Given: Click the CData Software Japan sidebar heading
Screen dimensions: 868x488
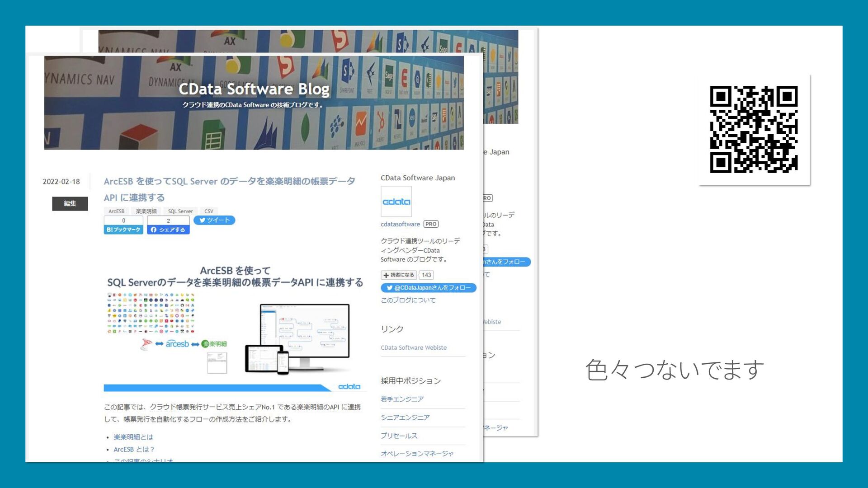Looking at the screenshot, I should 418,178.
